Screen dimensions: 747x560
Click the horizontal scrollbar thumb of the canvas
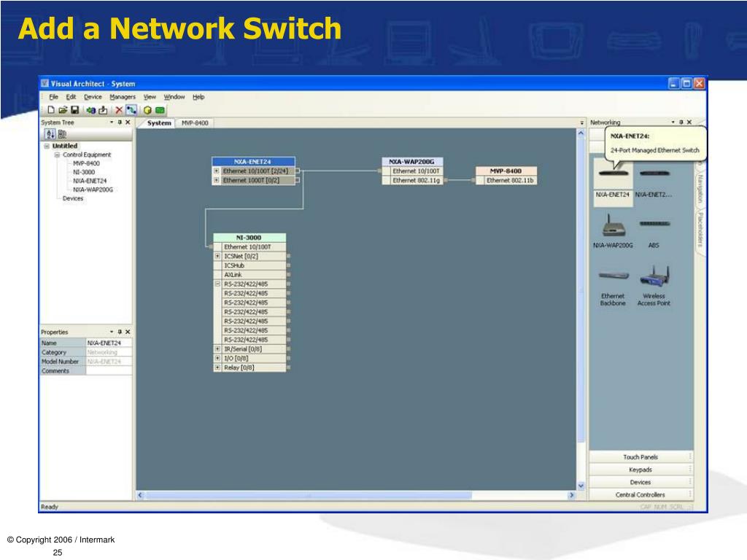[309, 495]
